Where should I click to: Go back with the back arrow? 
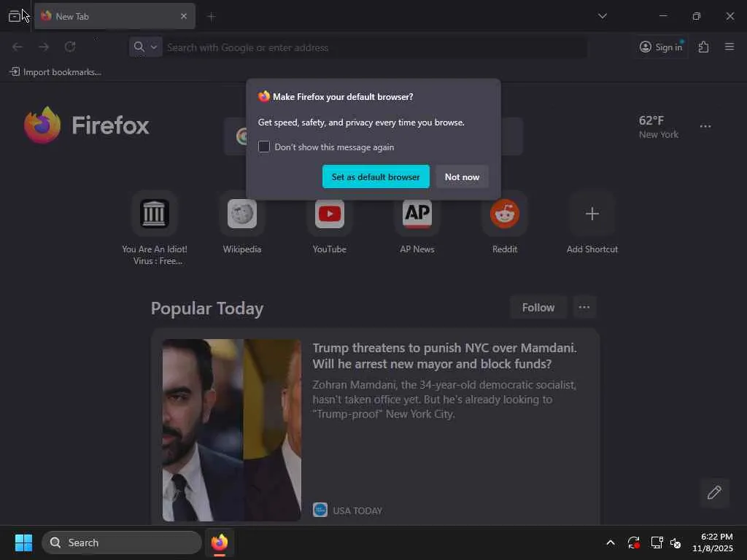point(18,47)
